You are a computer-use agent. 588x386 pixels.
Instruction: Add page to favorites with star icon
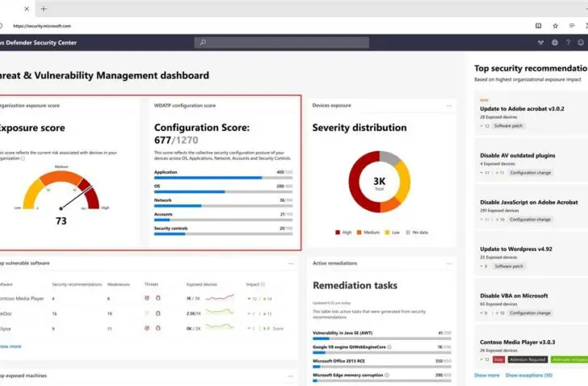[x=556, y=26]
